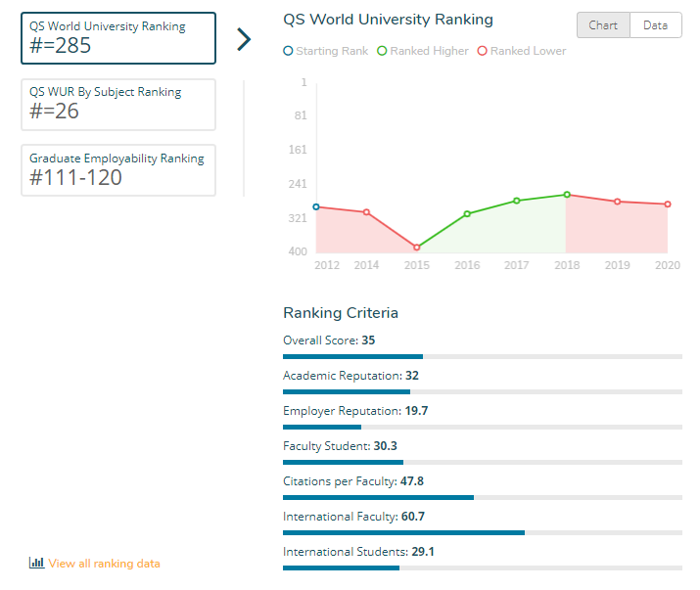
Task: Select the 2016 green data point
Action: [467, 213]
